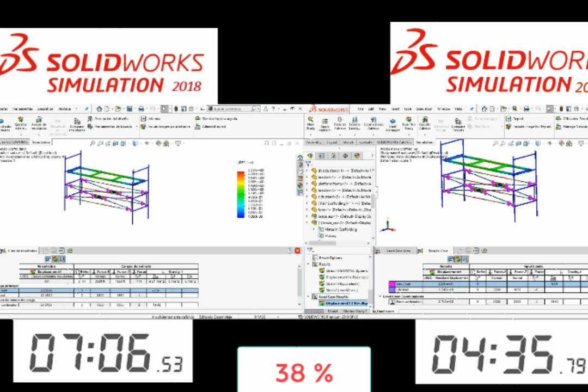The height and width of the screenshot is (392, 588).
Task: Select the Results View tab in 2019 window
Action: [434, 250]
